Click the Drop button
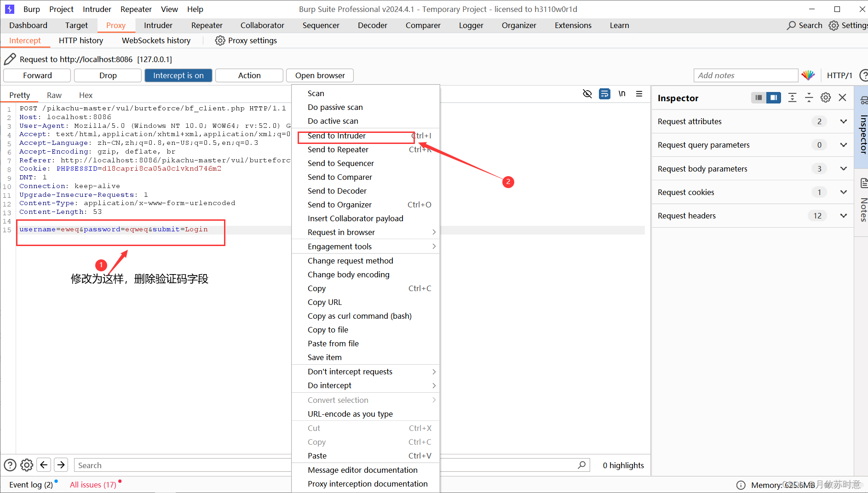 pyautogui.click(x=108, y=75)
